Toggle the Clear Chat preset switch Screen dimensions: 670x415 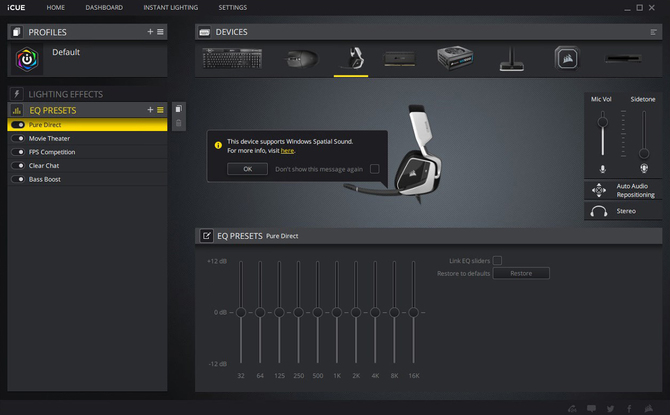tap(18, 165)
